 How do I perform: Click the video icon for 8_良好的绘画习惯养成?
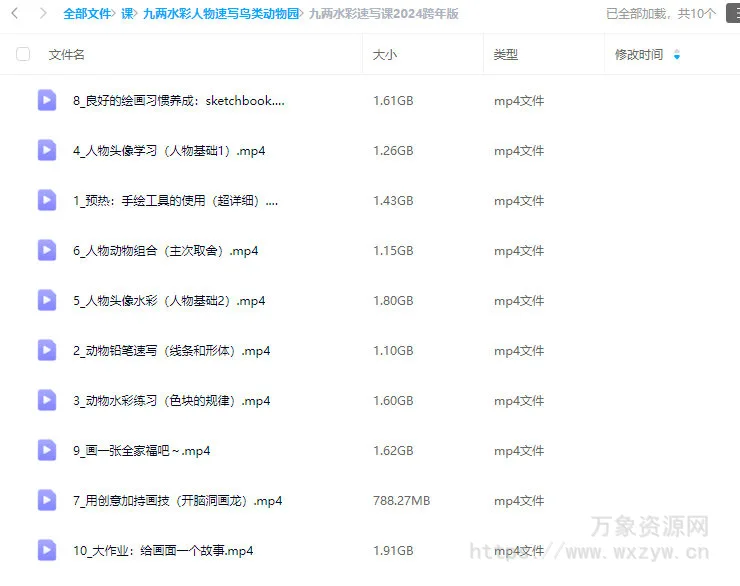[47, 100]
